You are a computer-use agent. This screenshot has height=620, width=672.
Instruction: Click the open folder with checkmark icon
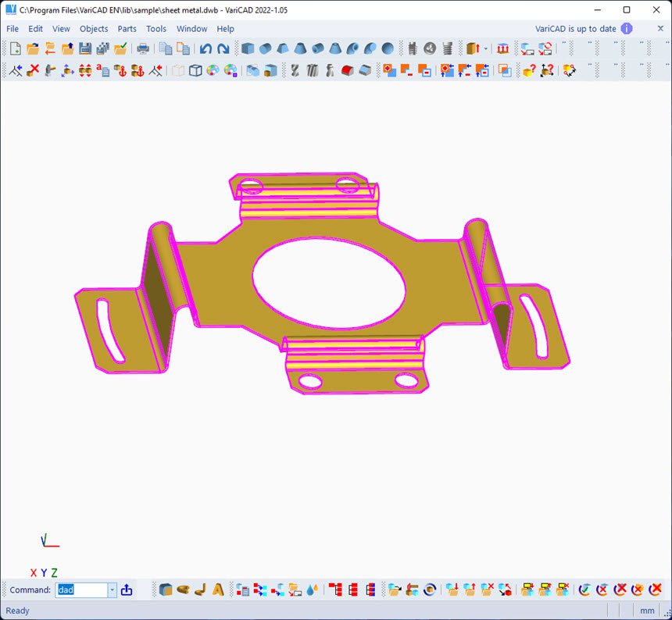click(x=120, y=48)
